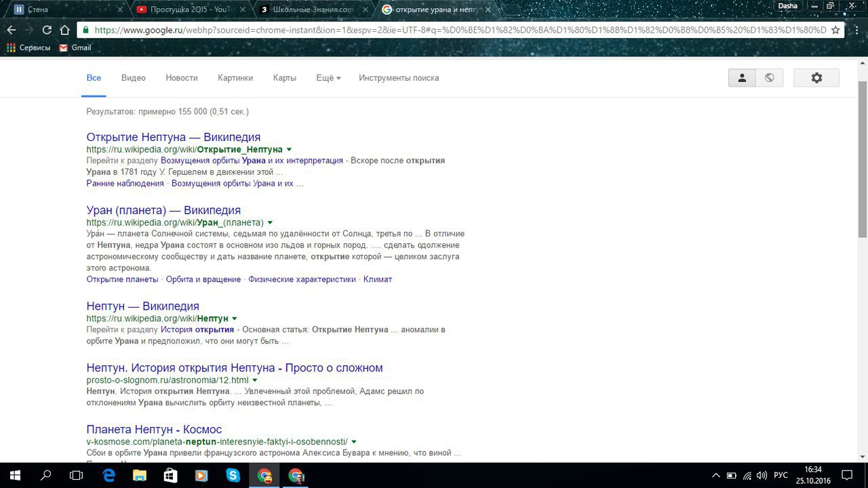This screenshot has height=488, width=868.
Task: Switch to the Стена browser tab
Action: 66,9
